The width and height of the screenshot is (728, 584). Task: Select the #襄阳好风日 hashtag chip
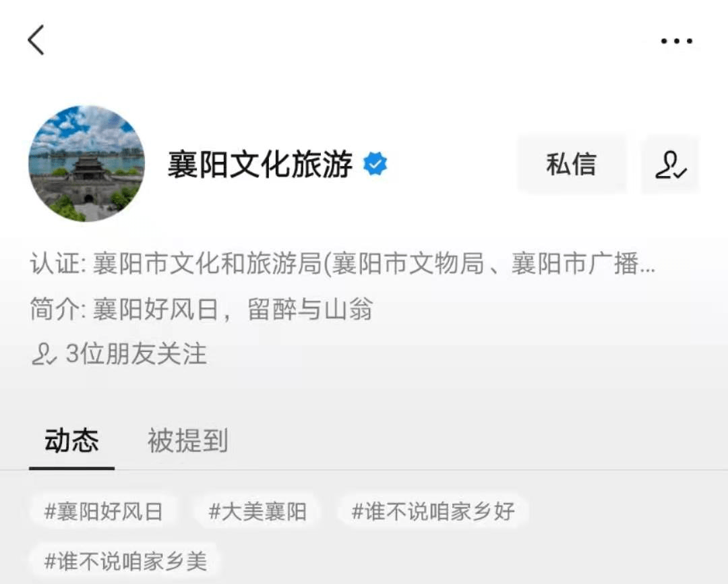(104, 512)
